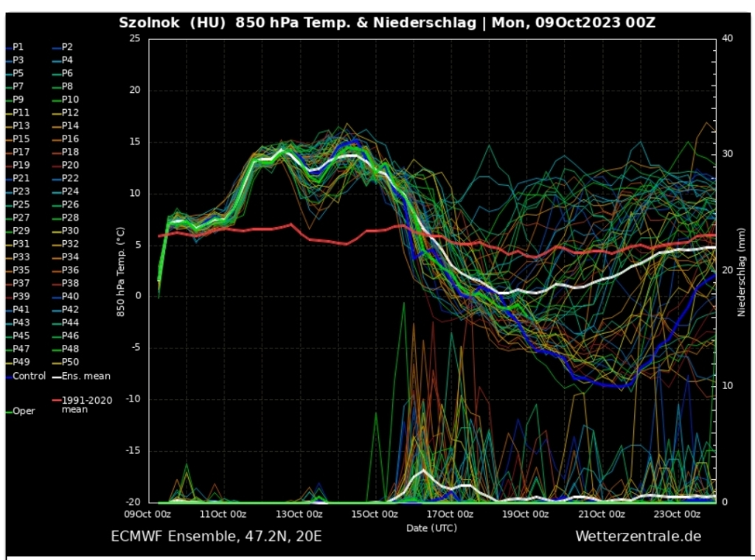Screen dimensions: 755x560
Task: Click the ECMWF Ensemble, 47.2N, 20E caption
Action: point(216,536)
